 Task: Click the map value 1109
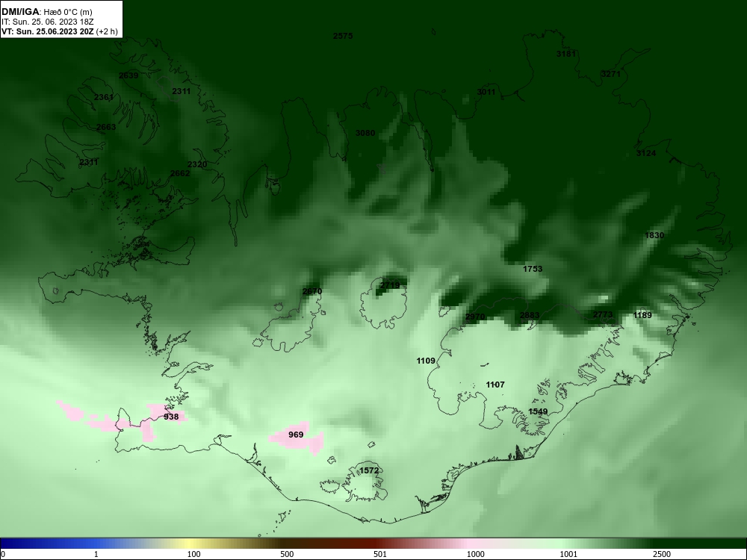[426, 361]
